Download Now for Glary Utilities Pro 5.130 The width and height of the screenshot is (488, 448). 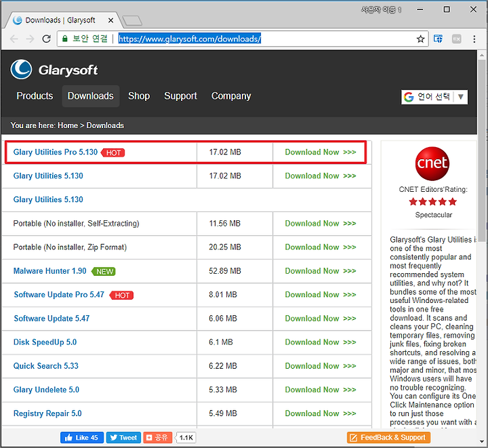(x=321, y=152)
